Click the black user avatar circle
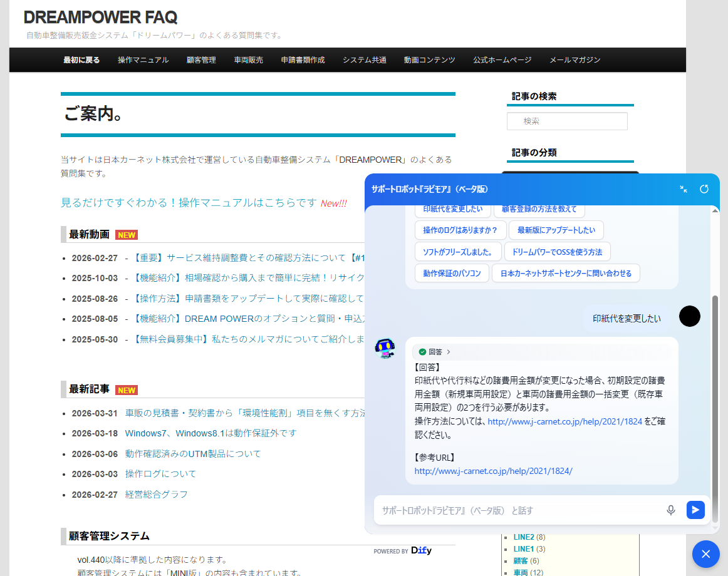 pyautogui.click(x=689, y=316)
